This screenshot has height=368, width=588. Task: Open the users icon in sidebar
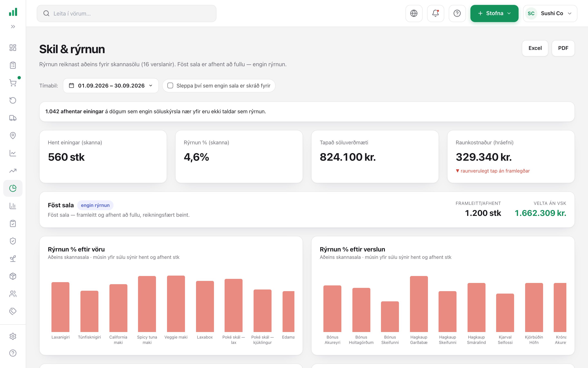pyautogui.click(x=13, y=294)
